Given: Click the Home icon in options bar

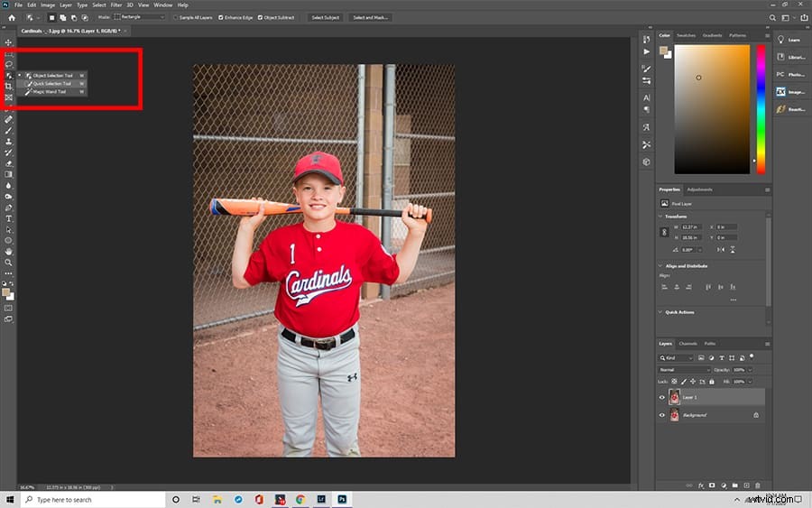Looking at the screenshot, I should point(12,18).
